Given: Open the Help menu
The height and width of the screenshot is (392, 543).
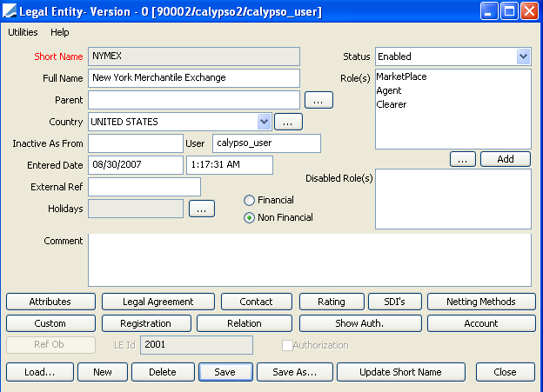Looking at the screenshot, I should [x=59, y=32].
